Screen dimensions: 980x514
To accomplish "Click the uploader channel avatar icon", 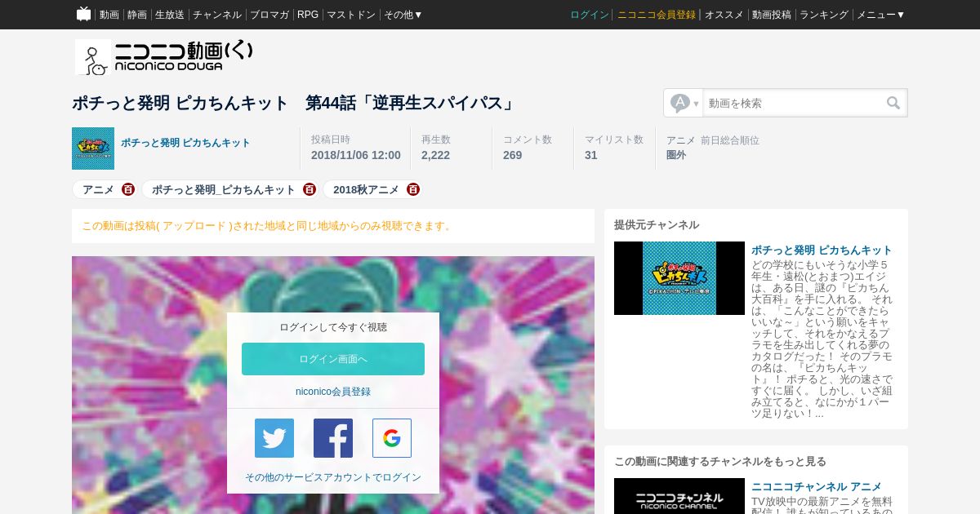I will tap(93, 148).
